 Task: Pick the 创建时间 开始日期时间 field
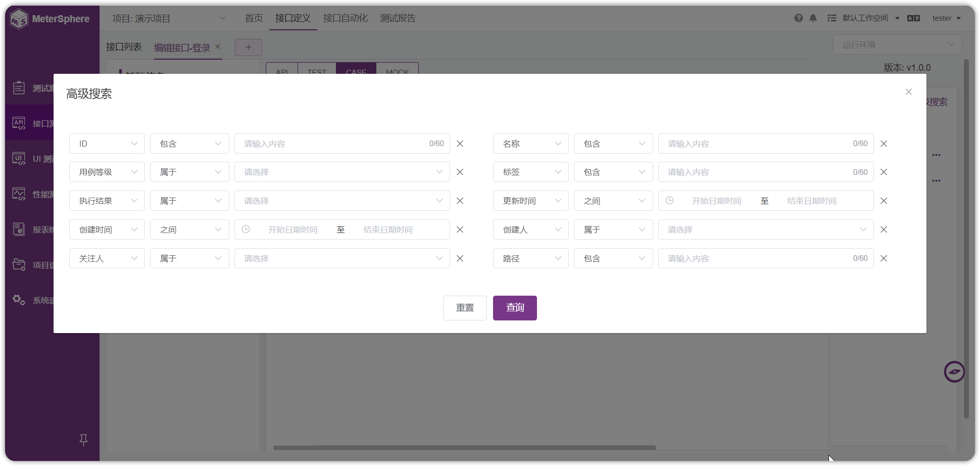293,229
